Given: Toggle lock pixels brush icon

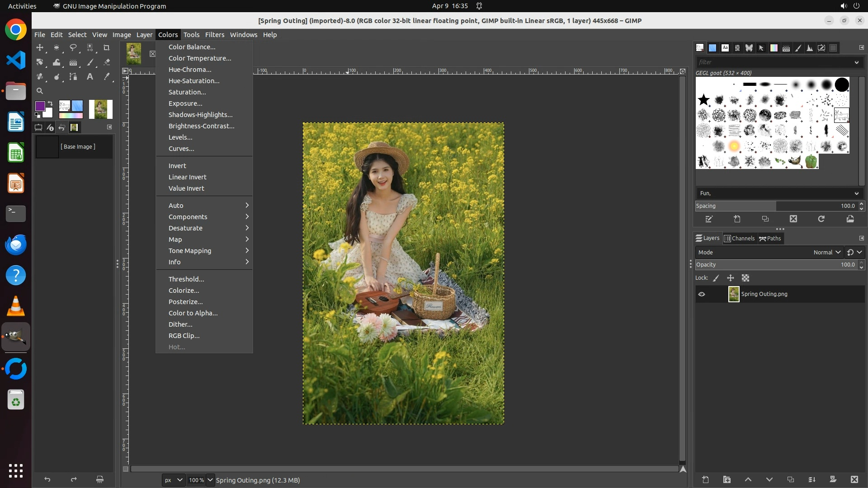Looking at the screenshot, I should tap(716, 278).
